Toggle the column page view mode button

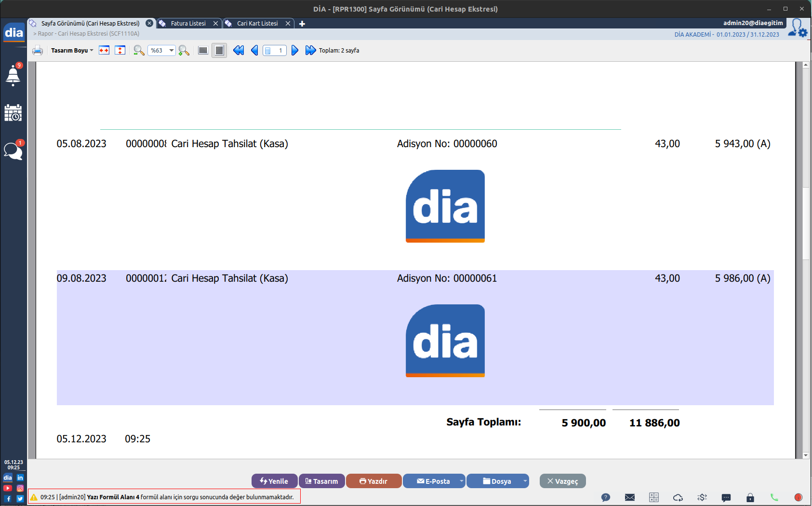coord(203,51)
